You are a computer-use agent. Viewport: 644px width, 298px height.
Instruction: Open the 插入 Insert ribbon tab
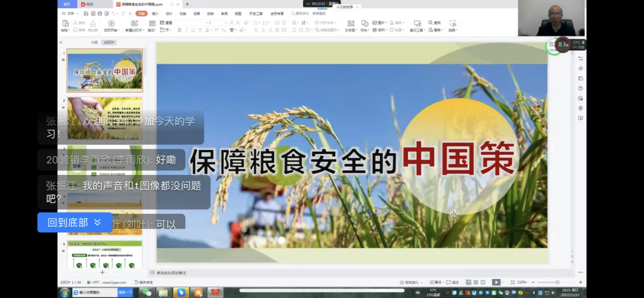click(155, 13)
